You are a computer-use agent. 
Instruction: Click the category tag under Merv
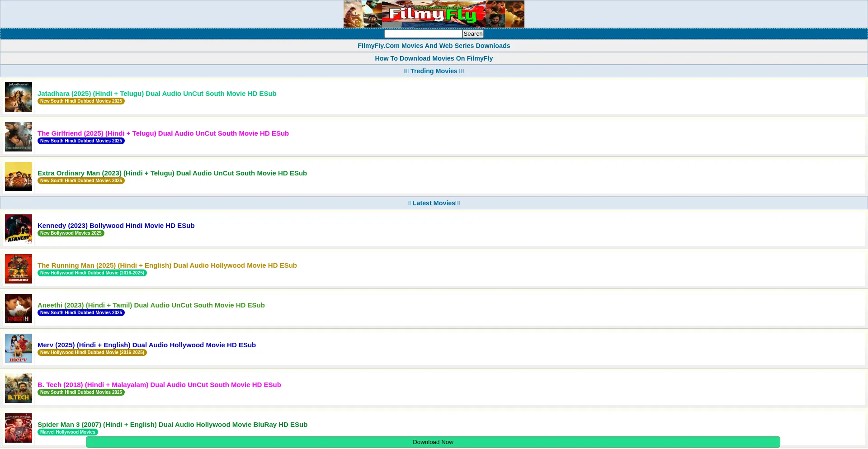point(92,353)
